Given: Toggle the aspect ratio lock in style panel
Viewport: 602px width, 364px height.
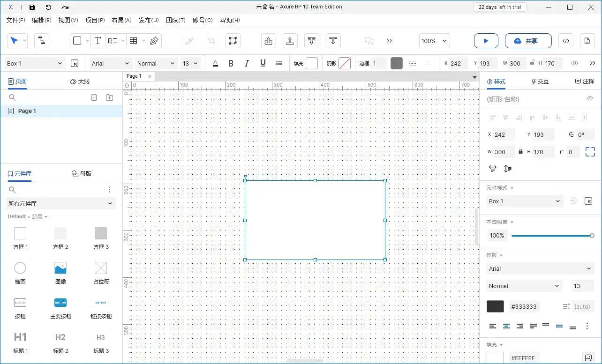Looking at the screenshot, I should click(x=520, y=152).
